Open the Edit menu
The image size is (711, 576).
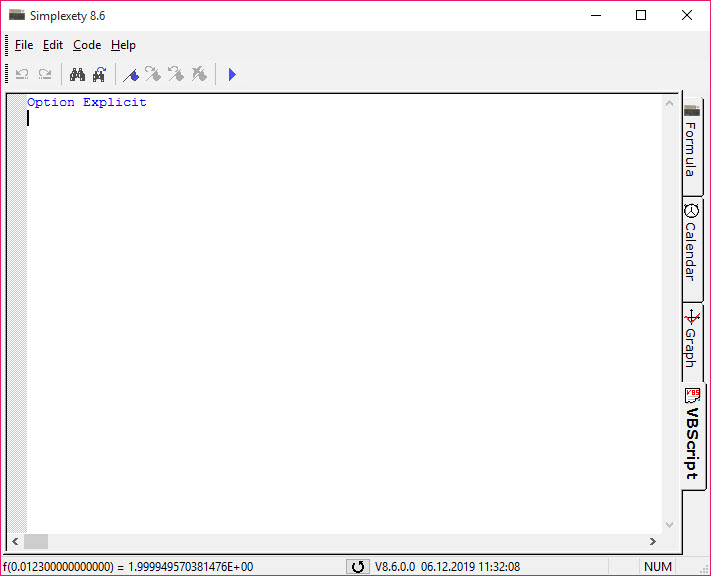coord(53,45)
